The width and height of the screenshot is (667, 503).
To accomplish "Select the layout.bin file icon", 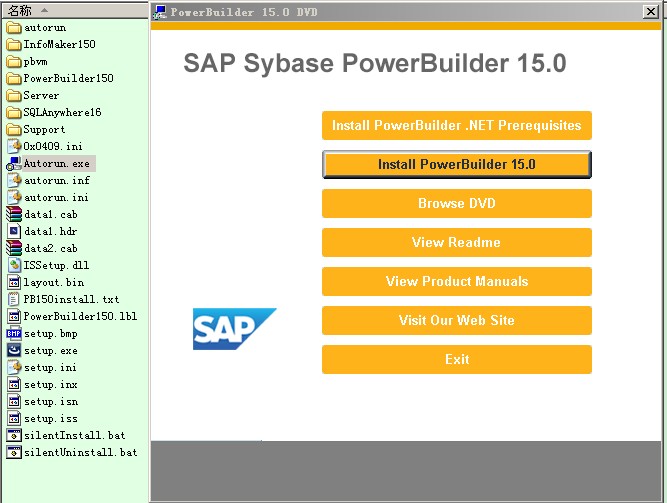I will (14, 283).
